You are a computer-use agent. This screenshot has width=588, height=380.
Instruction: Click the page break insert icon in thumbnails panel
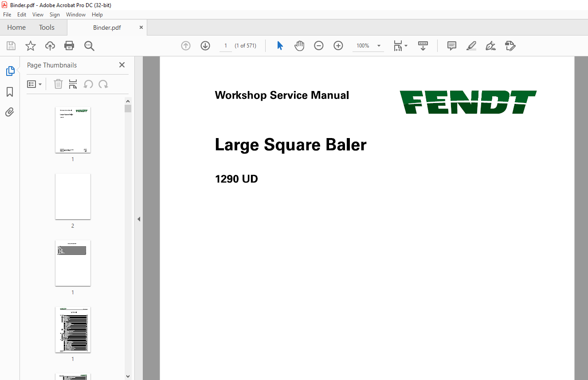pos(73,84)
